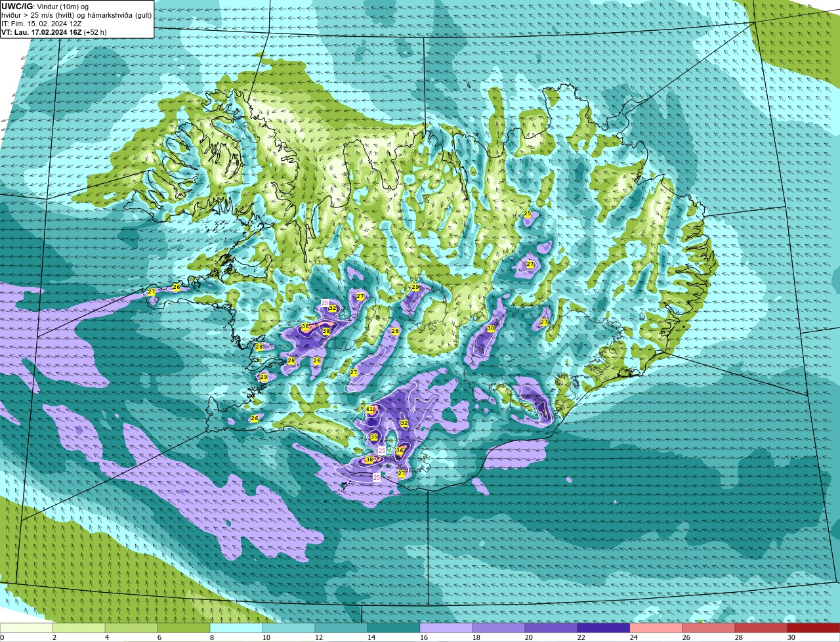Click the legend scale label 2
840x642 pixels.
pos(54,637)
